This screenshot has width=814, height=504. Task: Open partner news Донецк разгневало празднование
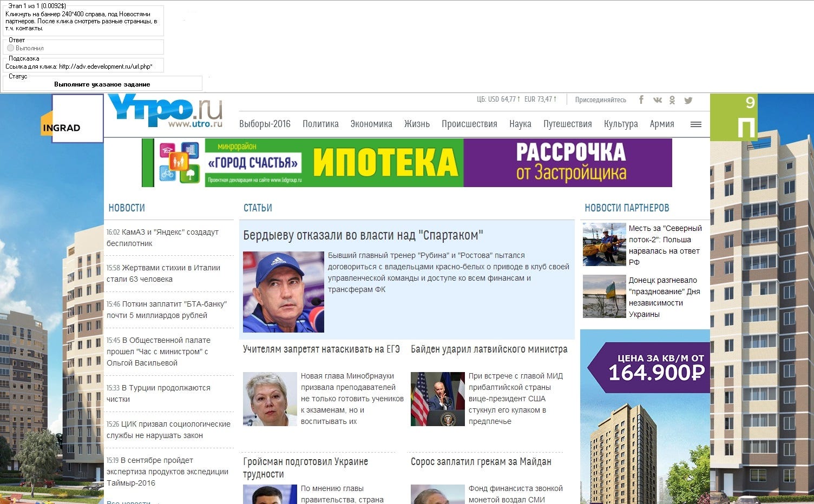point(665,297)
